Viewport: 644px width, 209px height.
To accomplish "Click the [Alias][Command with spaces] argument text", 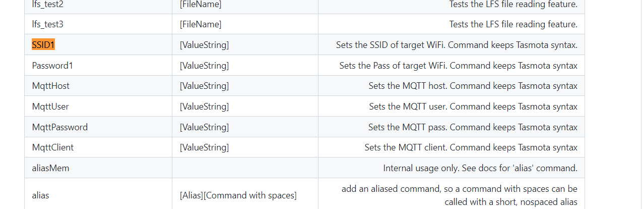I will [238, 195].
